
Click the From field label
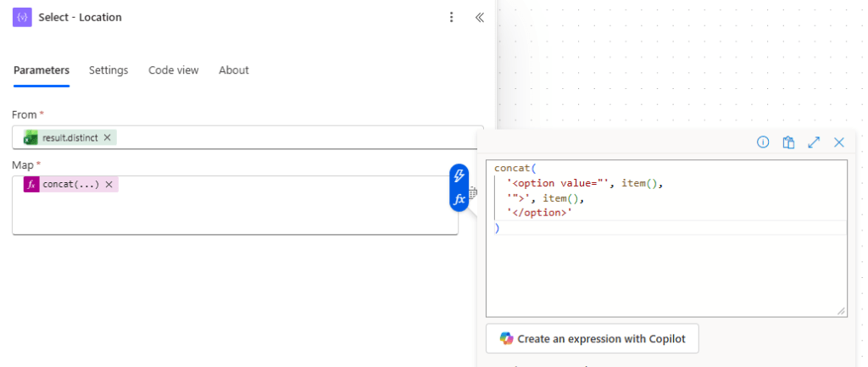click(25, 114)
